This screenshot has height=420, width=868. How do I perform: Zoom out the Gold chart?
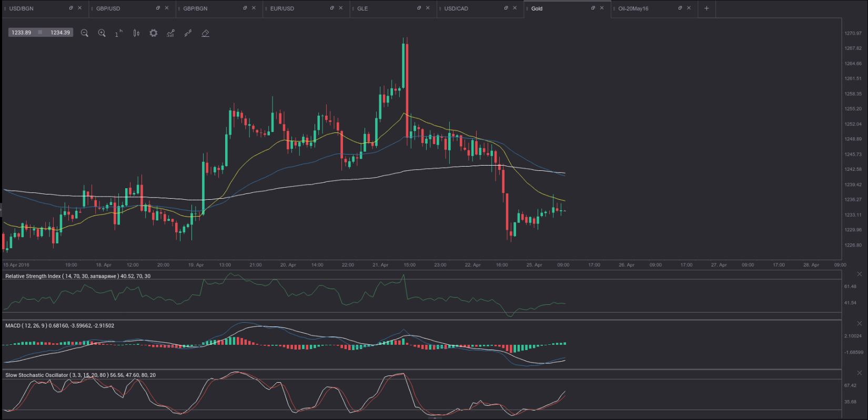click(x=84, y=33)
